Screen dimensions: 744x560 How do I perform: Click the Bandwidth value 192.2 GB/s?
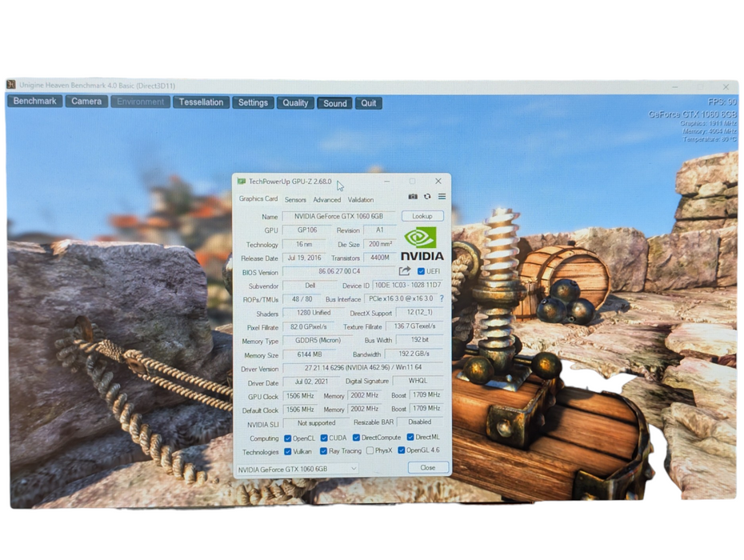pos(414,354)
